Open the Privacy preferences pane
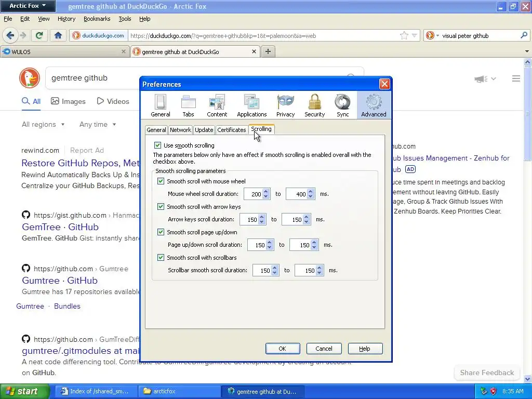Viewport: 532px width, 399px height. (285, 105)
